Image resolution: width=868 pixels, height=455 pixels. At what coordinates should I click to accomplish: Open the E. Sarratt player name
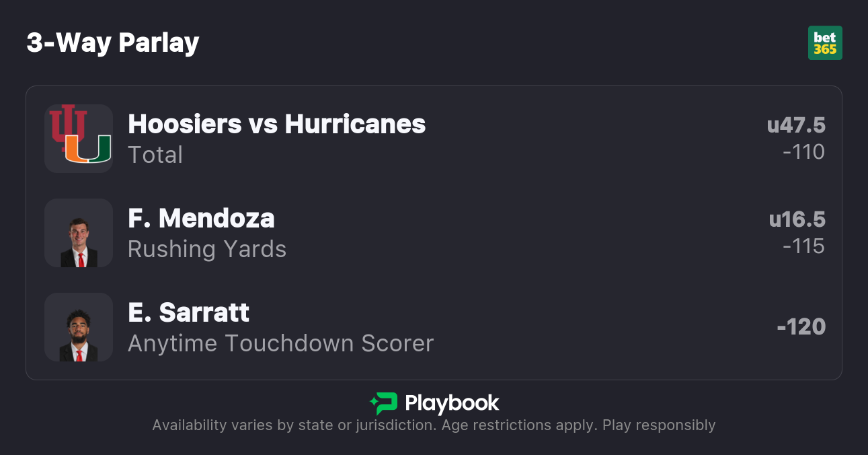pyautogui.click(x=188, y=312)
